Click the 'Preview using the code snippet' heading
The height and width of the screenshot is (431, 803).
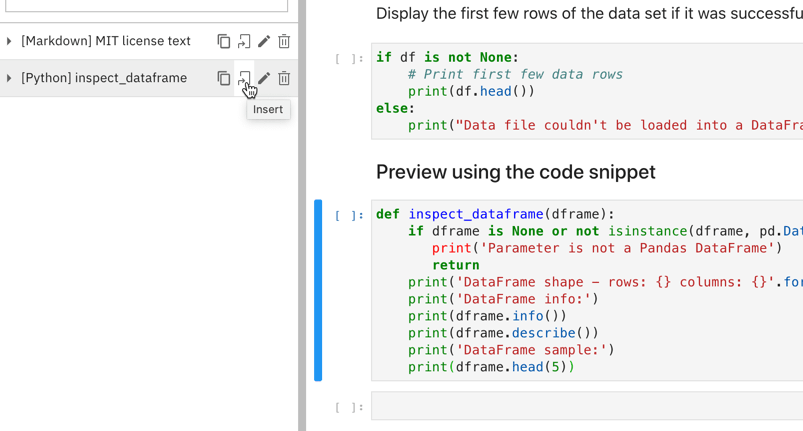[516, 172]
